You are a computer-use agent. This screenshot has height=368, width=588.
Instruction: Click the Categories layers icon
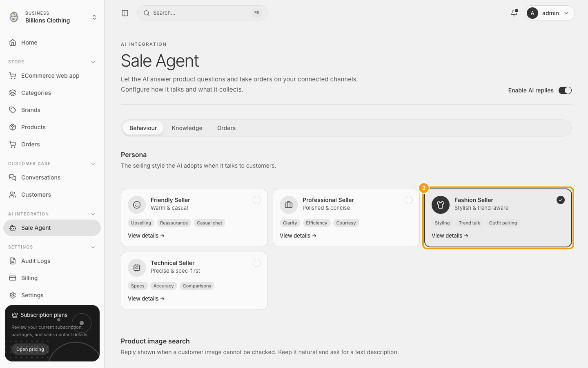(x=13, y=93)
